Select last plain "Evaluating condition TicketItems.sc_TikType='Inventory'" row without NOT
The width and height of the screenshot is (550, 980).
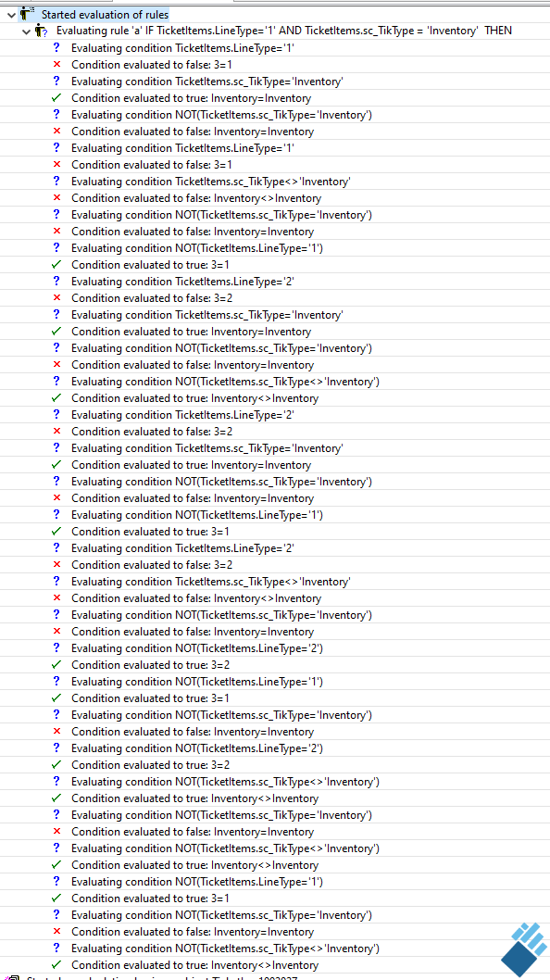coord(206,448)
